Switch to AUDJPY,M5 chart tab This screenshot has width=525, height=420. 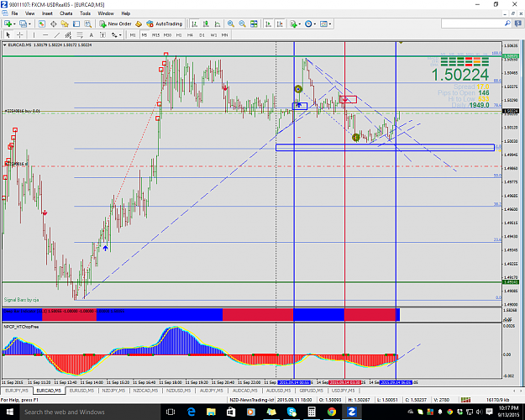(212, 391)
